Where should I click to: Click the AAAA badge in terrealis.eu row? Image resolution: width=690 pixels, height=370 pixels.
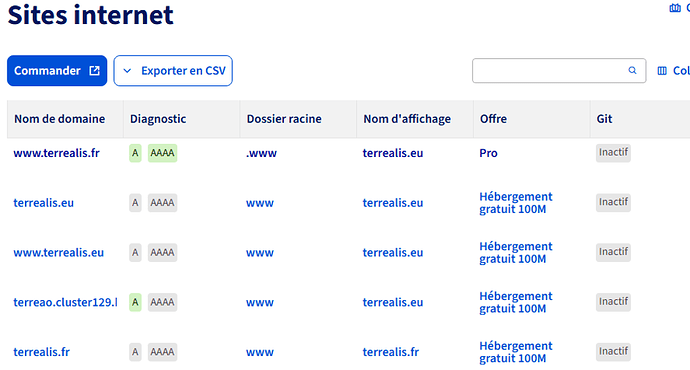[162, 203]
